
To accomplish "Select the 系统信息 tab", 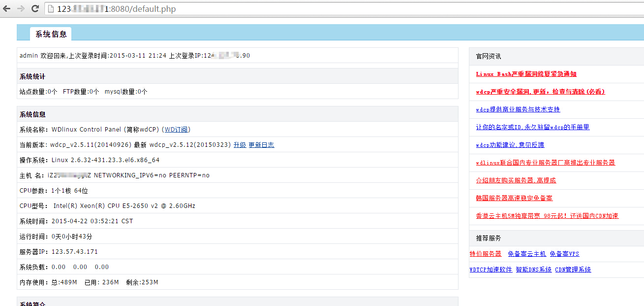I will tap(51, 34).
